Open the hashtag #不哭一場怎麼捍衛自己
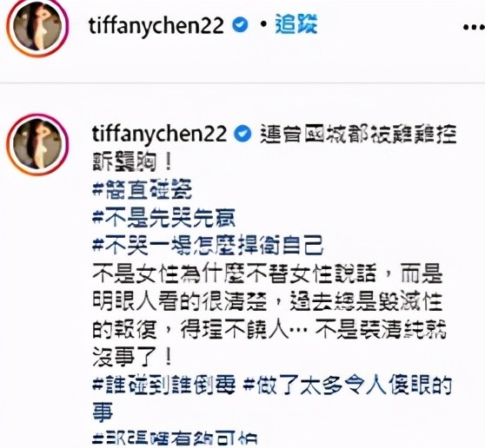The width and height of the screenshot is (485, 448). 208,246
